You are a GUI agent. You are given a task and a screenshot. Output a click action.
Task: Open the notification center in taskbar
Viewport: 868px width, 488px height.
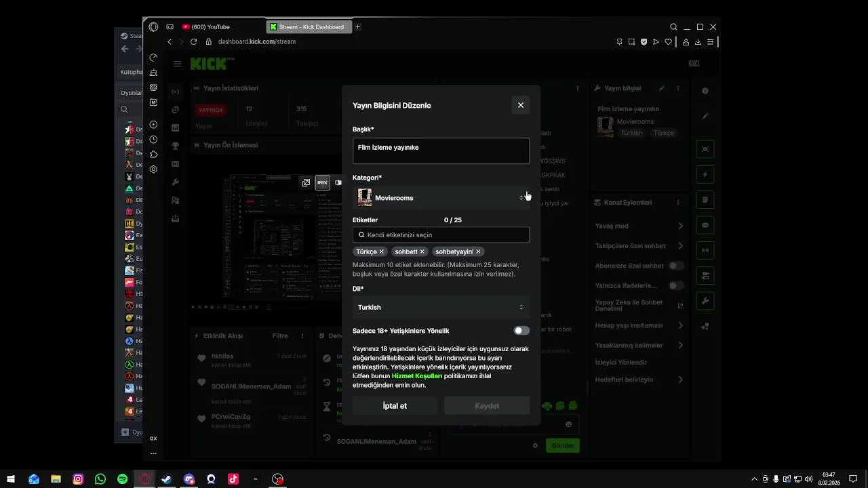click(854, 479)
